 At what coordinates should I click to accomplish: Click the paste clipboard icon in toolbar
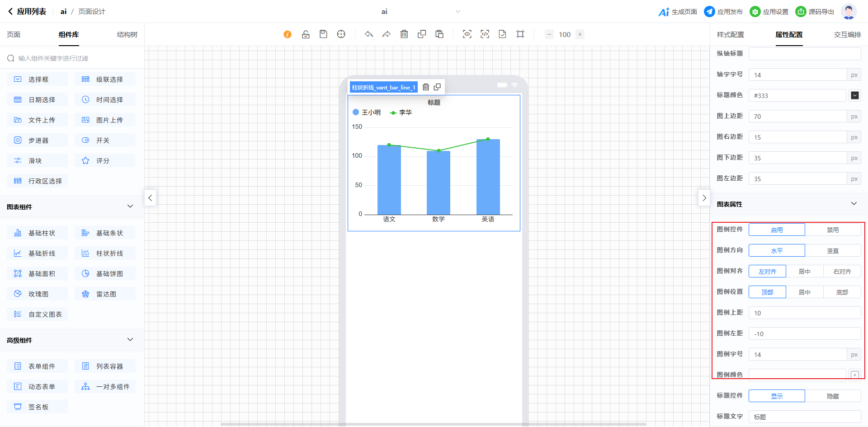click(x=439, y=34)
